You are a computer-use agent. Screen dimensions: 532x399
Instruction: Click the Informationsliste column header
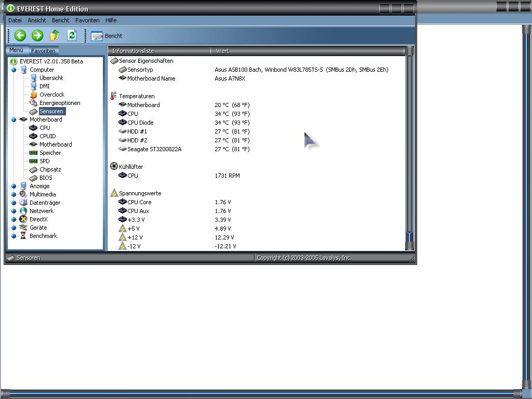point(159,51)
